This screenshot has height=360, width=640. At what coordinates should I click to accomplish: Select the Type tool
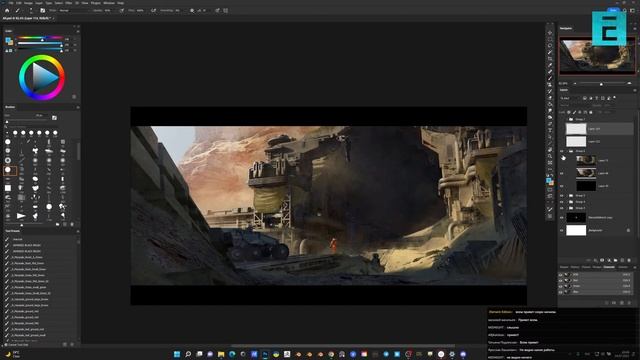(x=550, y=130)
